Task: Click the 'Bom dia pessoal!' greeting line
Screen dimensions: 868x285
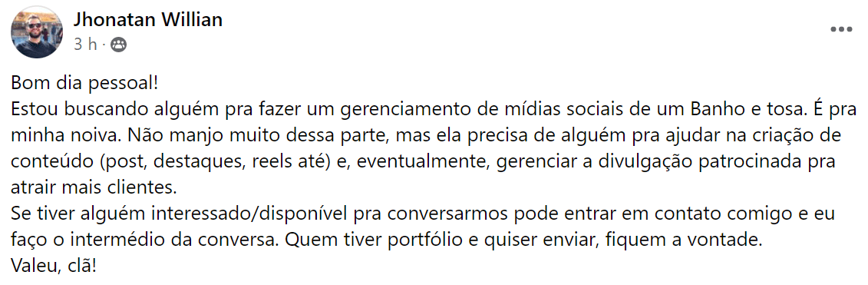Action: tap(84, 84)
